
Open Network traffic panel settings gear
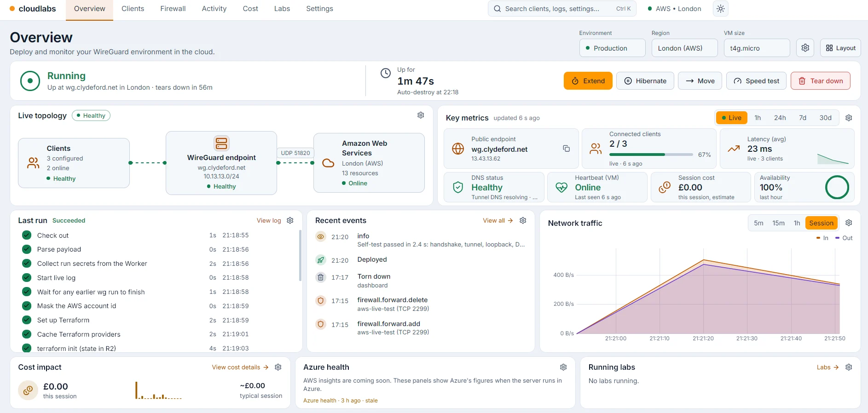(x=849, y=223)
